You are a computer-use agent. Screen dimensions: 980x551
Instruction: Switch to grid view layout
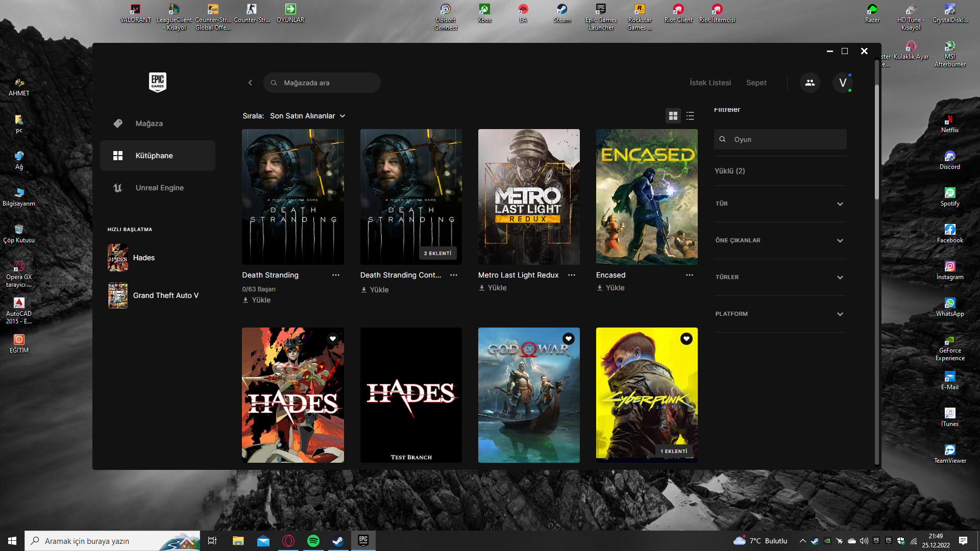coord(673,116)
